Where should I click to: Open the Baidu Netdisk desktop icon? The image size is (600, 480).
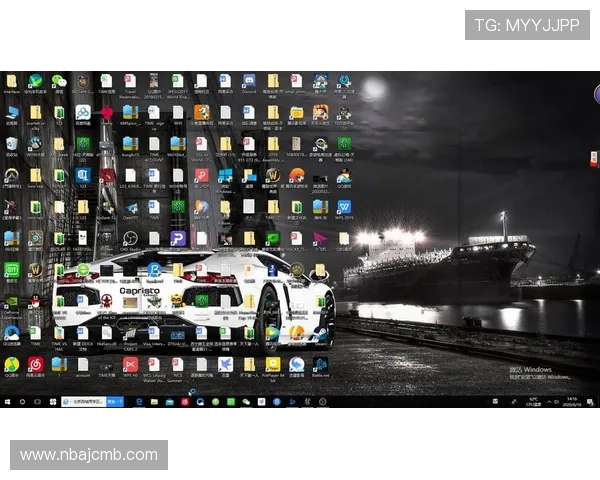coord(83,112)
